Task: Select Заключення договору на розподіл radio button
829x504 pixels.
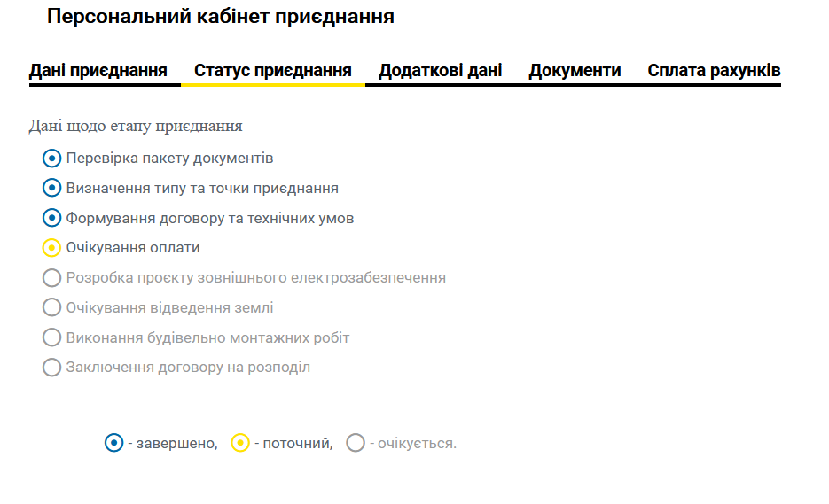Action: click(x=51, y=368)
